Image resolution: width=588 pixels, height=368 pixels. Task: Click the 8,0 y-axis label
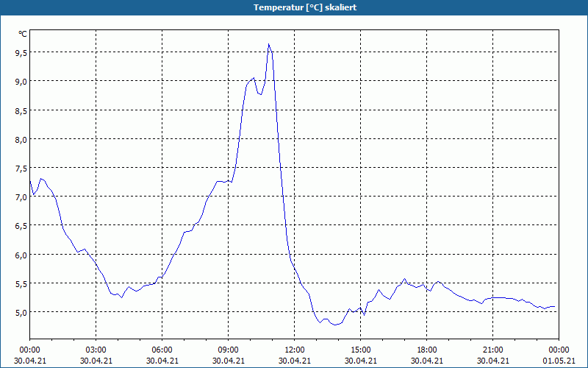21,140
